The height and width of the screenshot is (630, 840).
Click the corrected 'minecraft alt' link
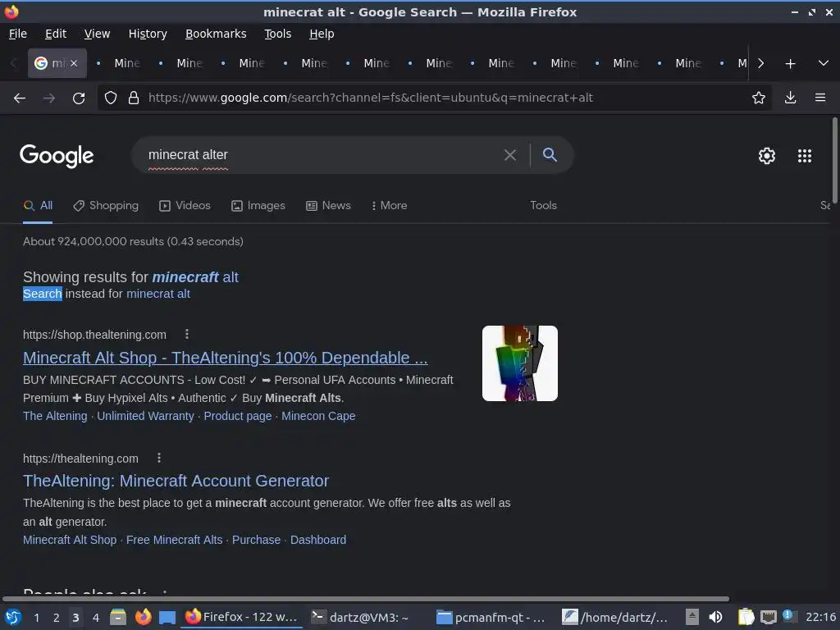pos(195,277)
